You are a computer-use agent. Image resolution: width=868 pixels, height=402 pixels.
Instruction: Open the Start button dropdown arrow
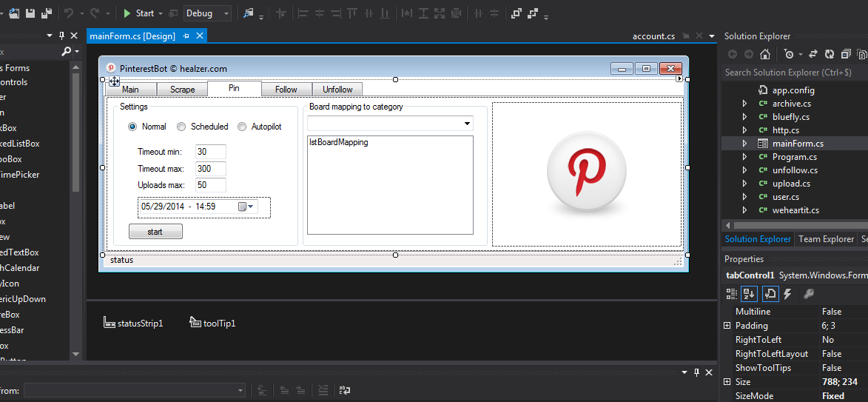pyautogui.click(x=160, y=13)
